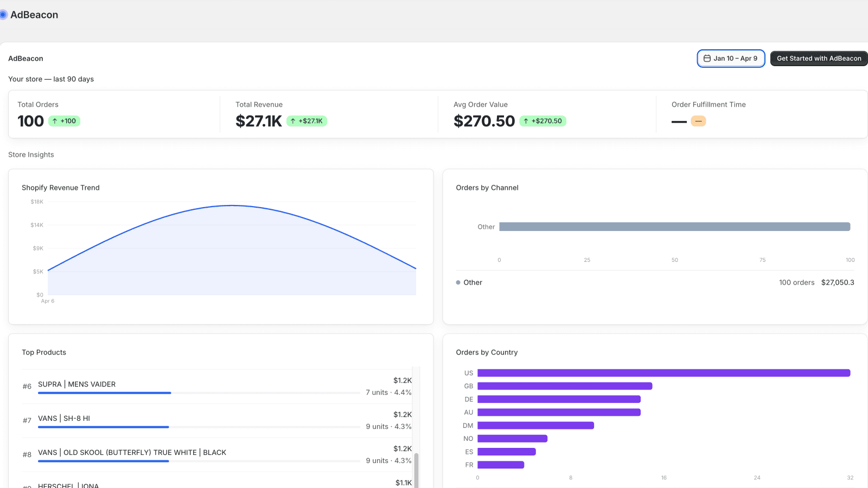
Task: Click the Order Fulfillment Time label
Action: 709,105
